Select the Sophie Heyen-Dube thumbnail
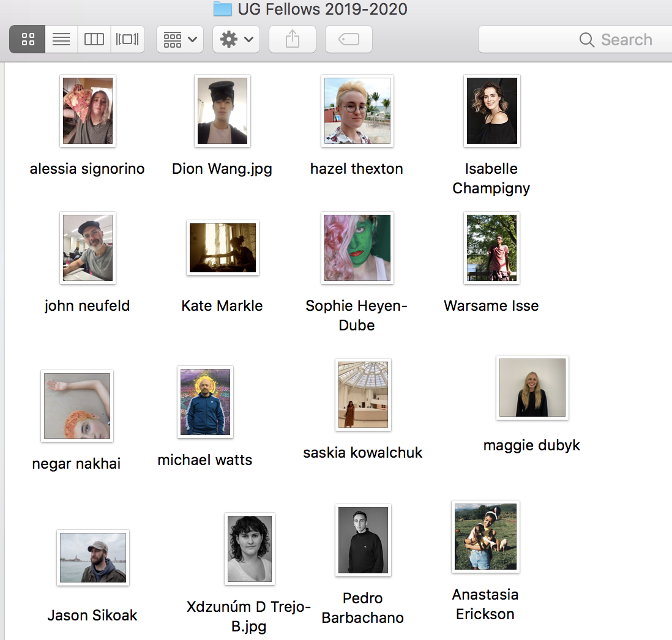 pyautogui.click(x=357, y=248)
